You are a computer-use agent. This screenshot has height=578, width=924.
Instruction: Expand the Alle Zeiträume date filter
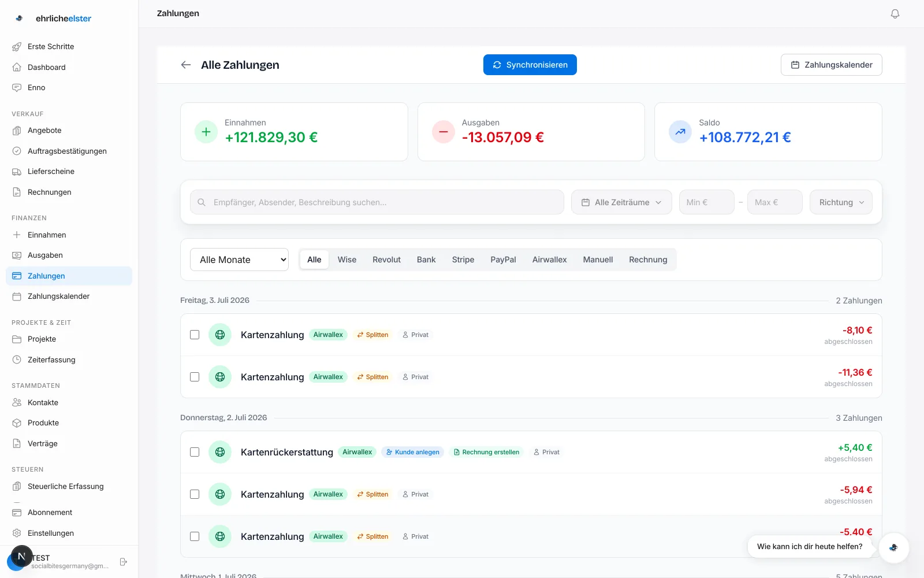coord(621,202)
